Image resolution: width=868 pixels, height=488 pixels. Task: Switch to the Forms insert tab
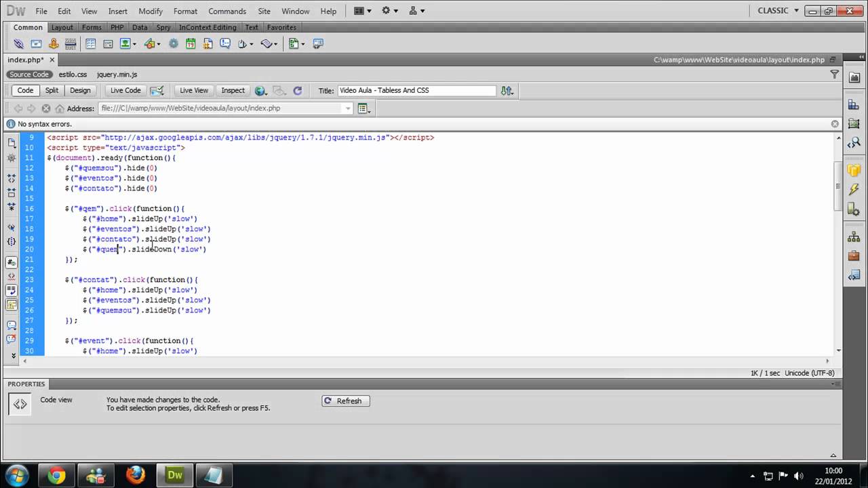92,27
